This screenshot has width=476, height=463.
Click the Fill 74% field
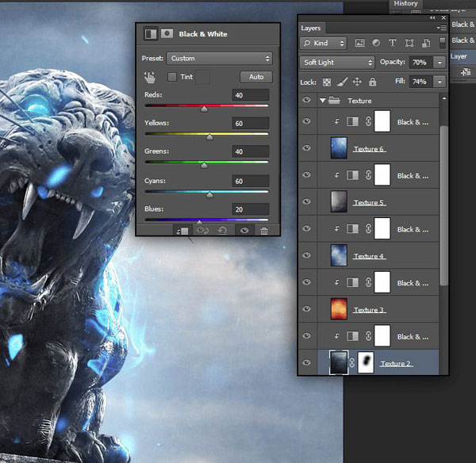click(x=421, y=82)
